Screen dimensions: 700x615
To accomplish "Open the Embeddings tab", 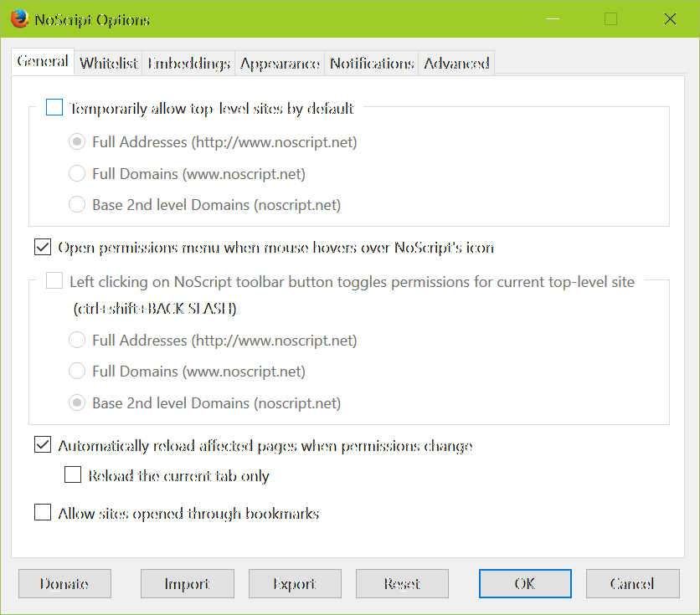I will 189,64.
